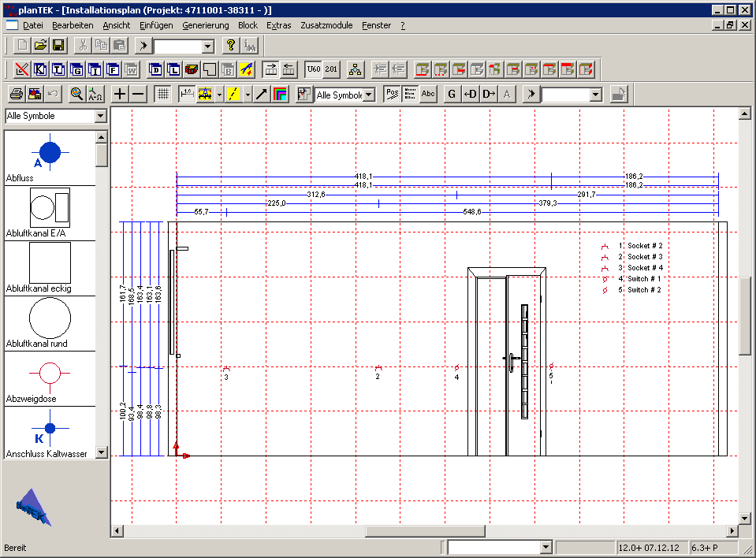Image resolution: width=756 pixels, height=558 pixels.
Task: Click the Open file folder icon
Action: [x=40, y=46]
